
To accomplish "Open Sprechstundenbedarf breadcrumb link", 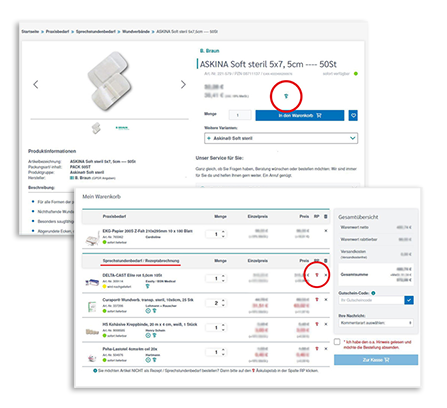I will coord(96,32).
